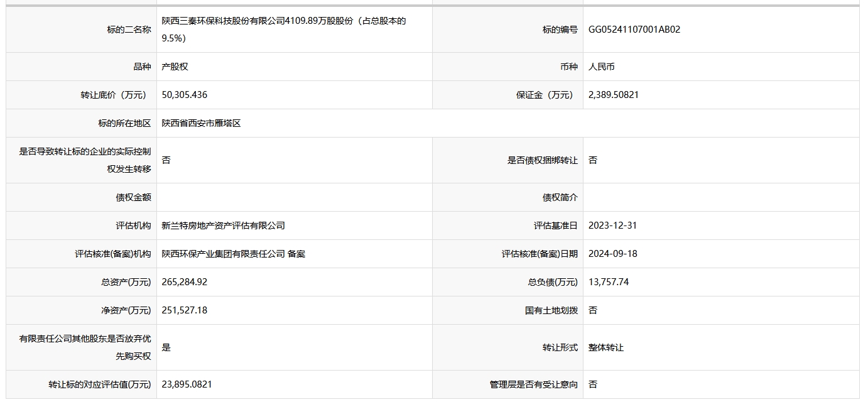Select net assets value 251,527.18

184,310
